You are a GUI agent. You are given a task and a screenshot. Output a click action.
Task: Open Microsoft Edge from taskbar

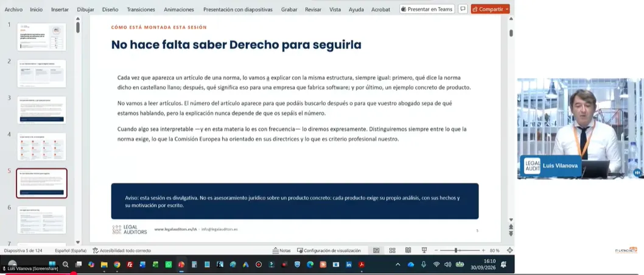coord(310,264)
